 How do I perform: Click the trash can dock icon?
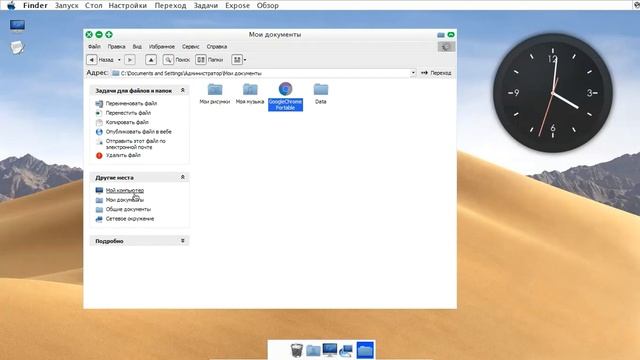tap(297, 350)
